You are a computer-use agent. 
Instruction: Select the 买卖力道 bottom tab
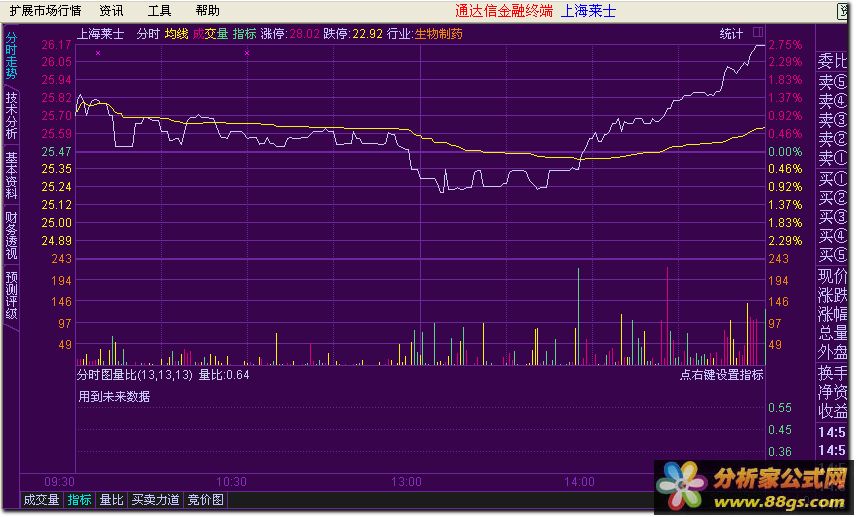pos(156,500)
